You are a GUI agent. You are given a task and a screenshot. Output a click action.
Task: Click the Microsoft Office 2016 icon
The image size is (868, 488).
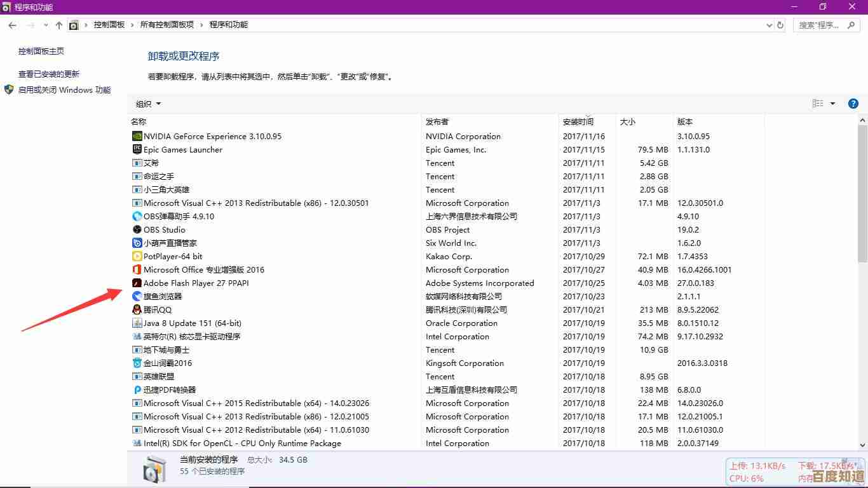(137, 269)
